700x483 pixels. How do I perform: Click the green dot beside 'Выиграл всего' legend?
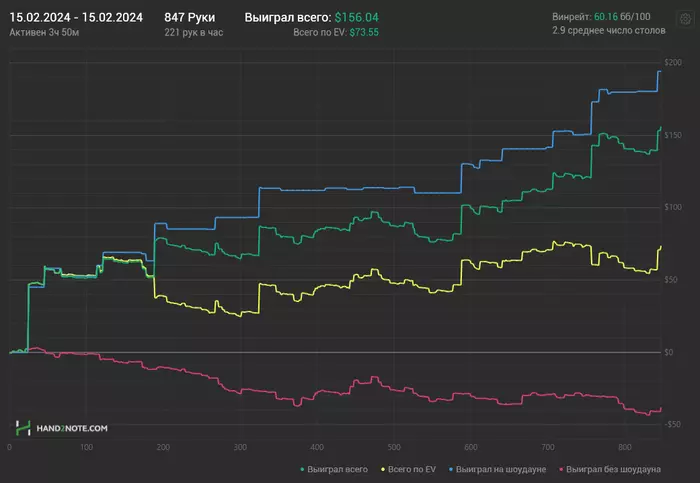click(x=303, y=468)
